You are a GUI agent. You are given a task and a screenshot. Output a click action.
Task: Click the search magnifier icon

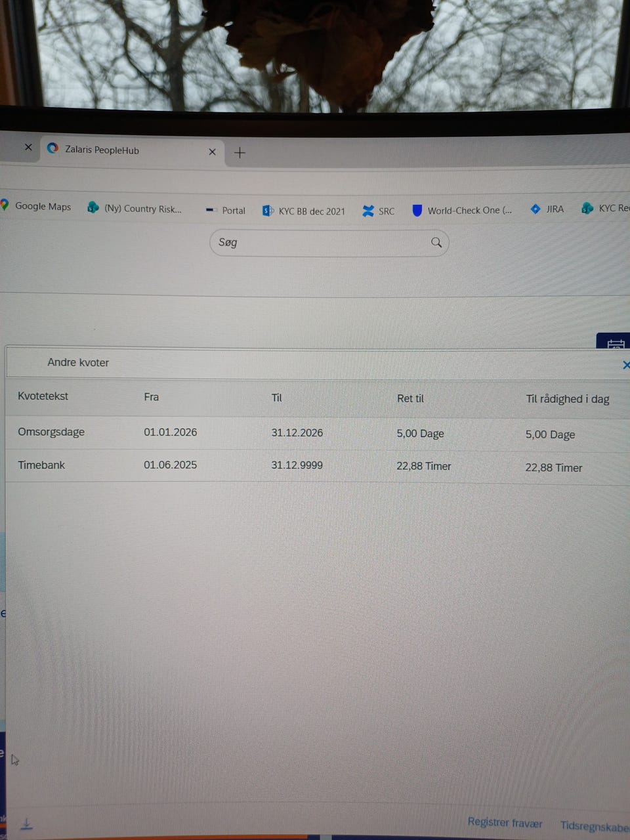pyautogui.click(x=436, y=242)
